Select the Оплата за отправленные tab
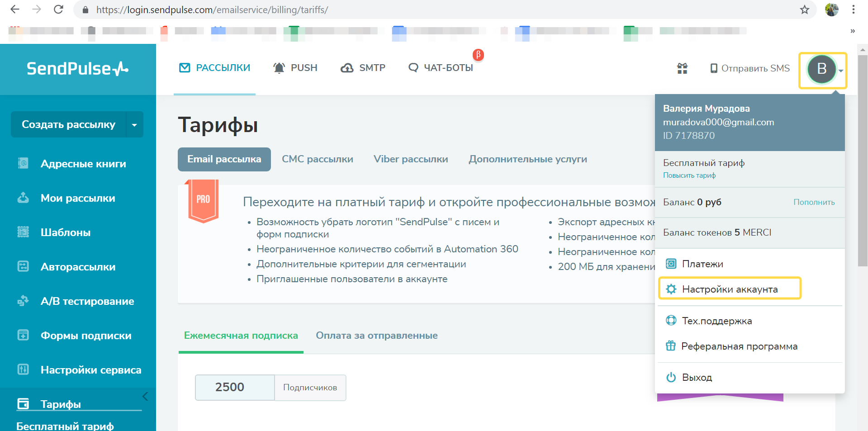 (377, 336)
